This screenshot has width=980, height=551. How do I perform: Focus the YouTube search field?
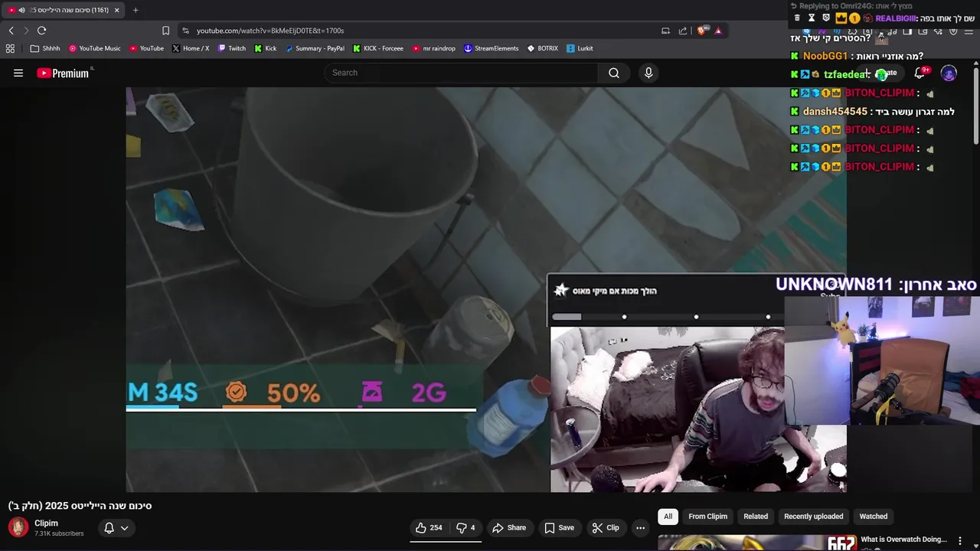tap(461, 73)
